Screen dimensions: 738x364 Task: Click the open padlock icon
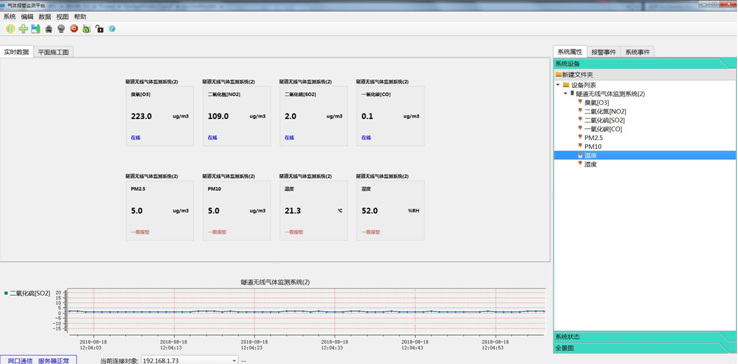[99, 29]
